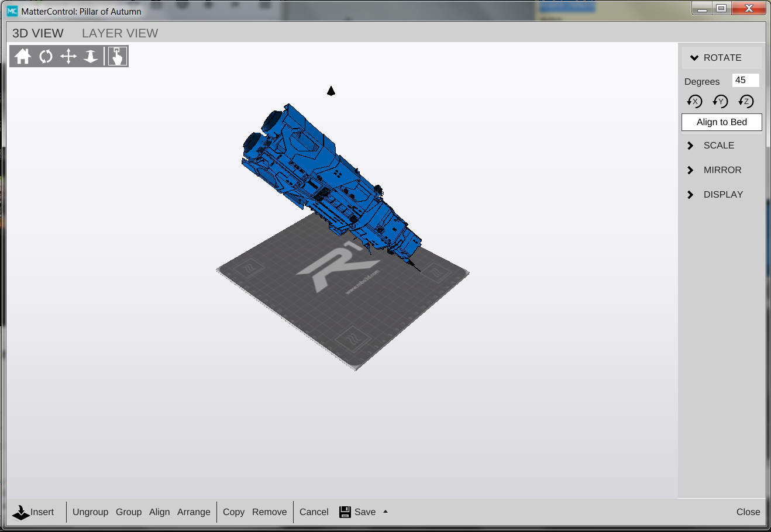The height and width of the screenshot is (532, 771).
Task: Click the Insert tray icon
Action: [x=20, y=513]
